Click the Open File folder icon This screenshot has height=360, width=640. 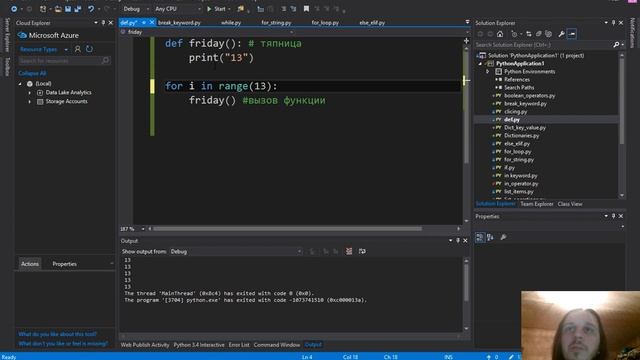tap(58, 9)
